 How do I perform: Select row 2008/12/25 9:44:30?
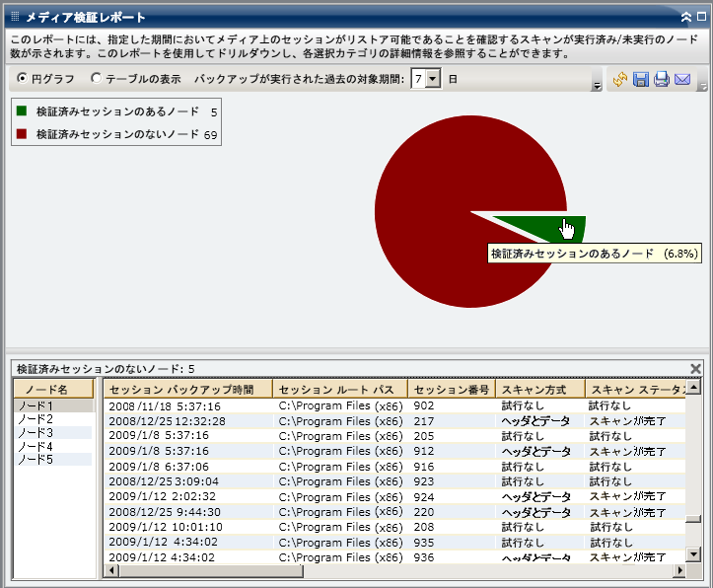[394, 512]
